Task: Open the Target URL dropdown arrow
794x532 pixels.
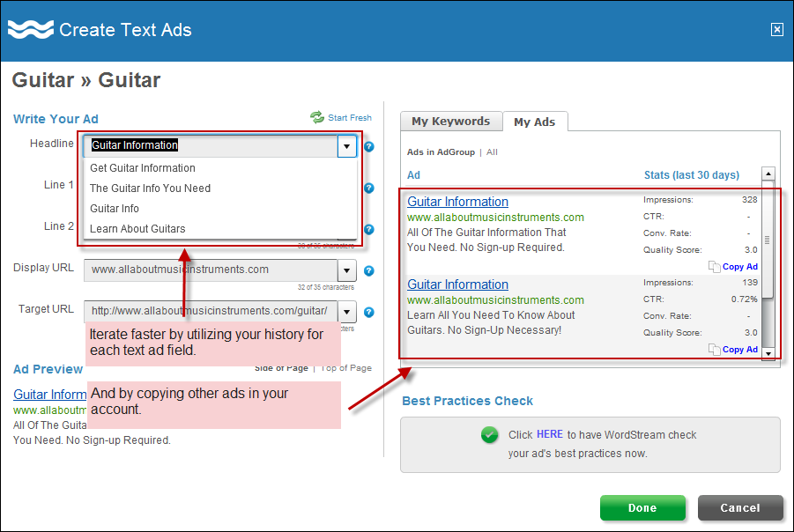Action: tap(346, 311)
